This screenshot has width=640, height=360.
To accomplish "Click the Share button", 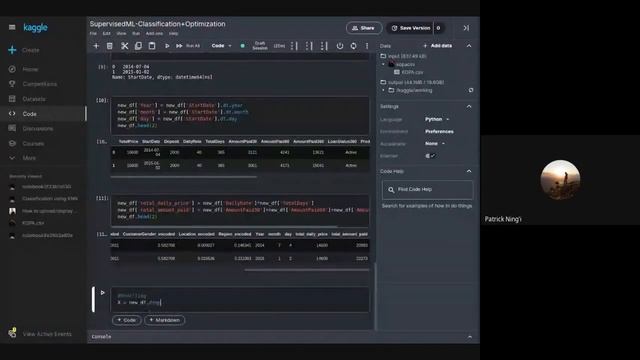I will pos(364,28).
